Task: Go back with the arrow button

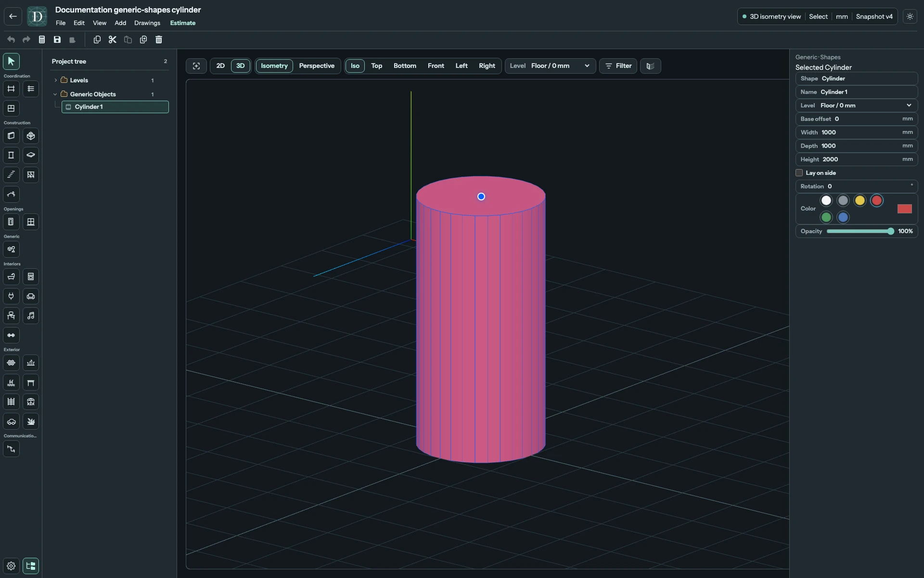Action: tap(13, 16)
